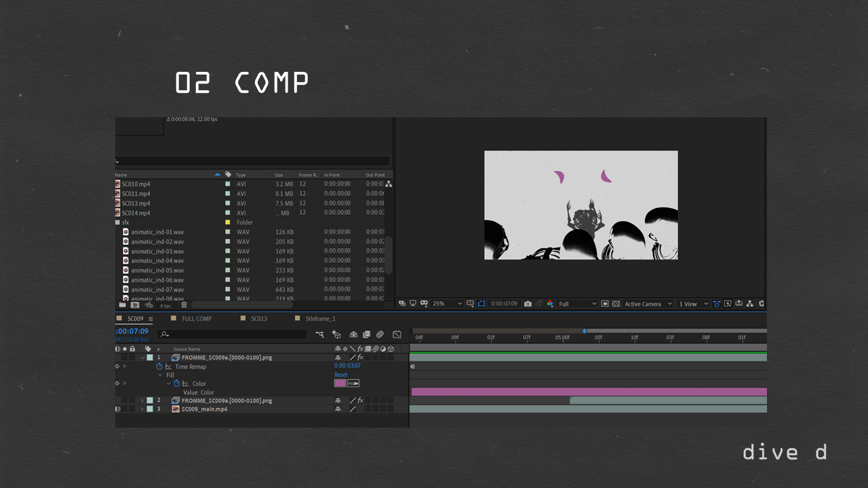Image resolution: width=868 pixels, height=488 pixels.
Task: Open the composition mini-flowchart icon in timeline
Action: click(x=319, y=334)
